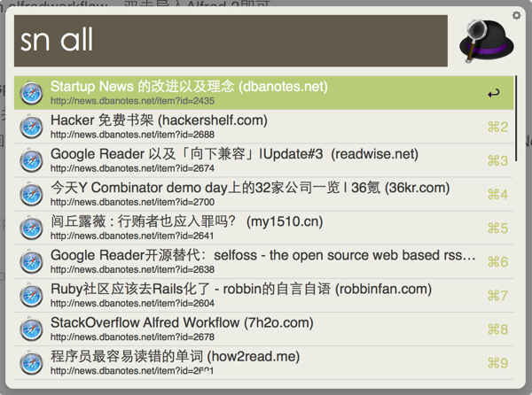This screenshot has height=395, width=532.
Task: Click Safari icon beside Hacker 免费书架 result
Action: [x=31, y=127]
